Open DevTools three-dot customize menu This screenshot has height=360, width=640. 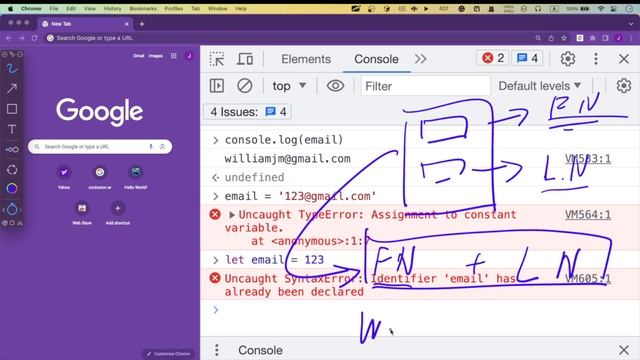click(596, 59)
